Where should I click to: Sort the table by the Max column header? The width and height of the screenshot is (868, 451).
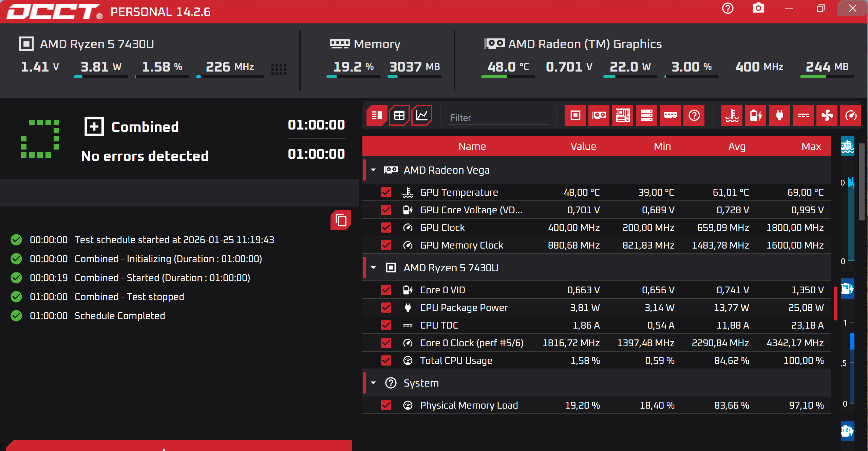pyautogui.click(x=811, y=146)
